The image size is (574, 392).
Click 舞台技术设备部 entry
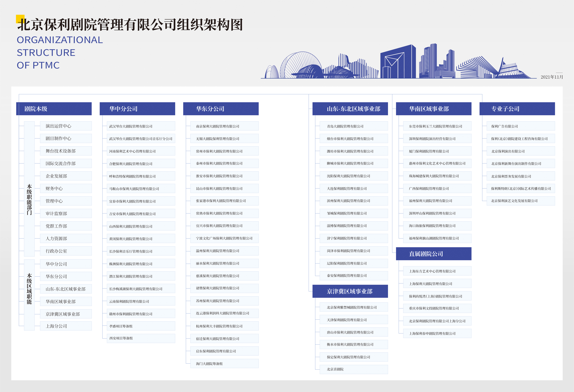coord(66,151)
